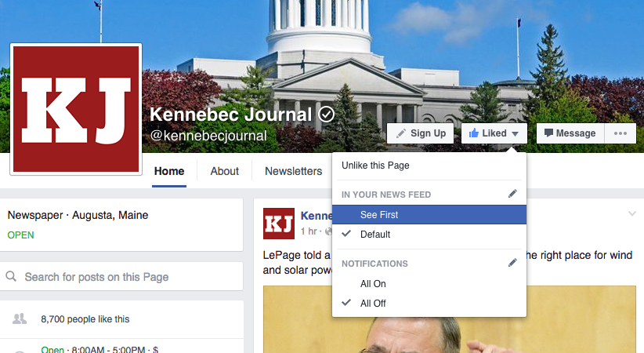Click the Kennebec Journal KJ profile picture
Viewport: 644px width, 353px height.
(x=75, y=108)
